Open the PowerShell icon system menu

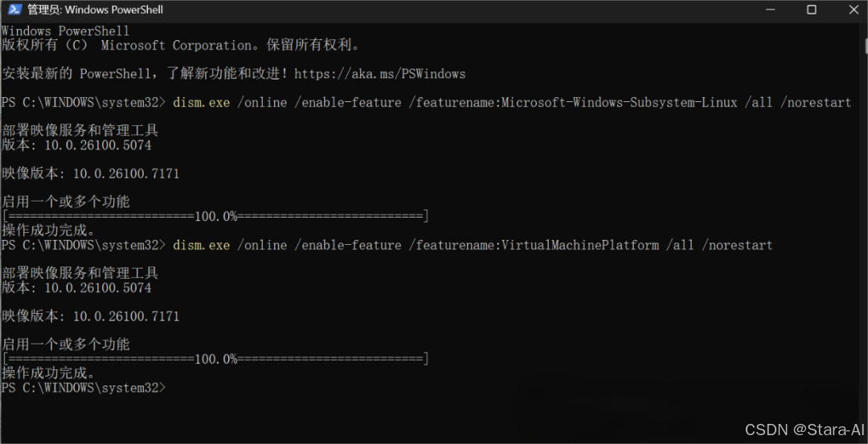point(14,10)
